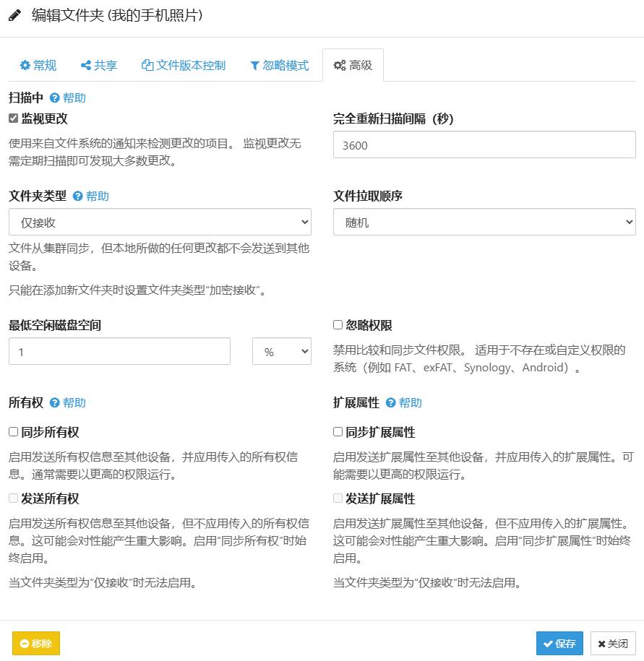Image resolution: width=644 pixels, height=661 pixels.
Task: Switch to the 忽略模式 tab
Action: click(x=280, y=65)
